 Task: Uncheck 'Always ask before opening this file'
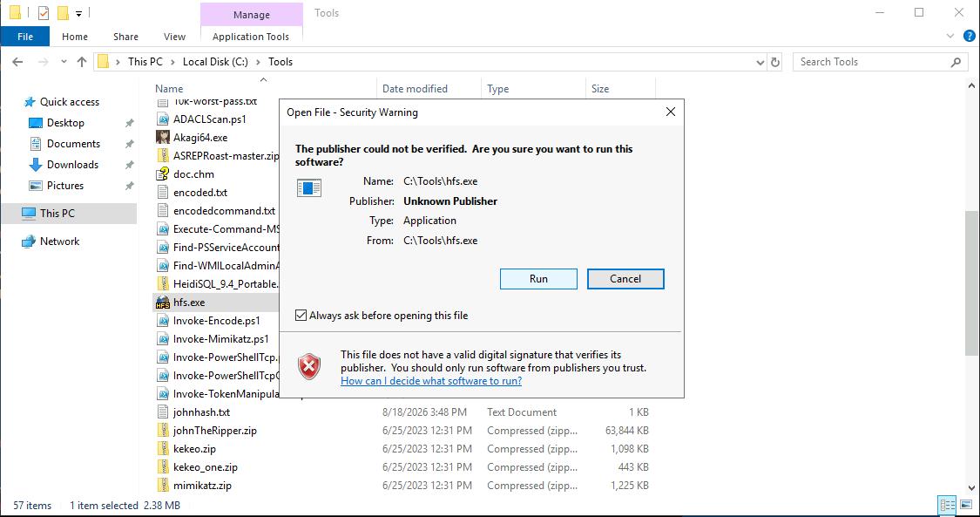[x=301, y=316]
